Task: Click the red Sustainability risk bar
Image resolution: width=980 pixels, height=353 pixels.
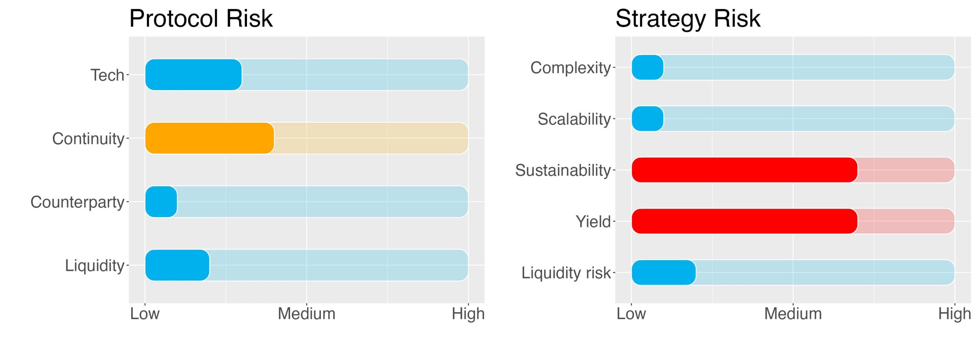Action: point(745,170)
